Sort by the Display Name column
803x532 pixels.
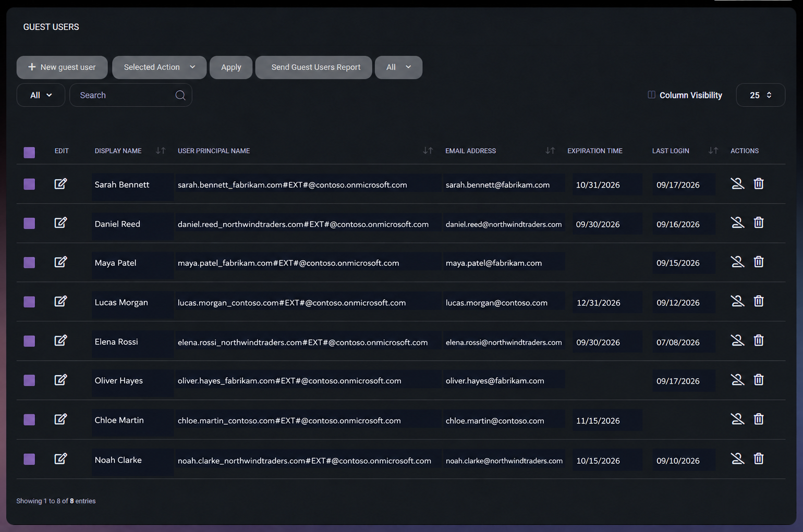(x=161, y=151)
